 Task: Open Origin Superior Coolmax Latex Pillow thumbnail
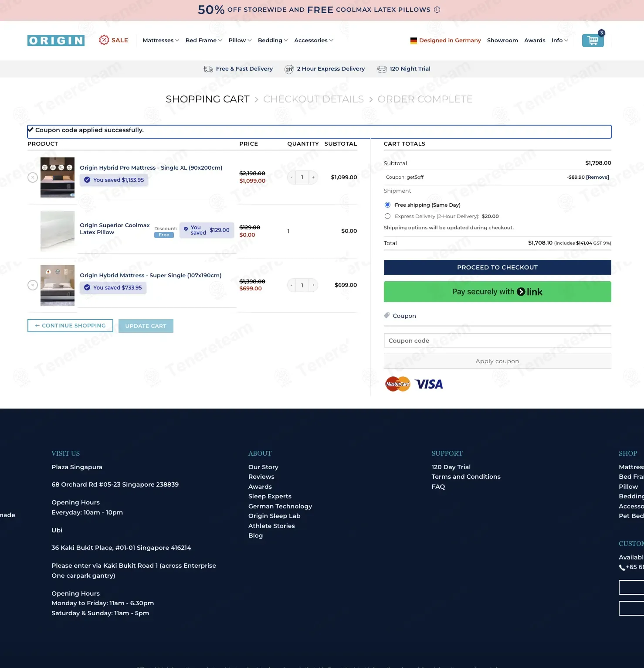(x=58, y=231)
